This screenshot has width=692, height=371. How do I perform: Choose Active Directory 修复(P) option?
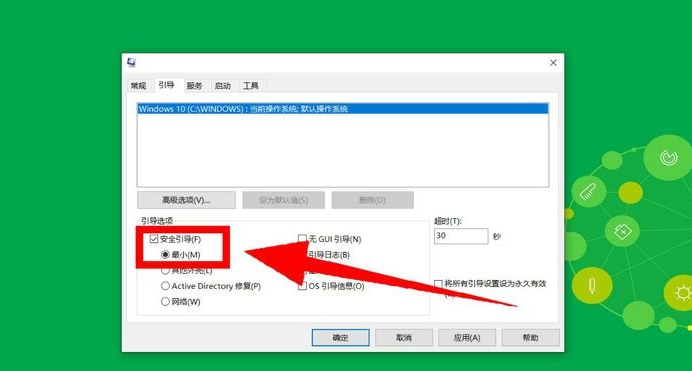click(x=165, y=286)
